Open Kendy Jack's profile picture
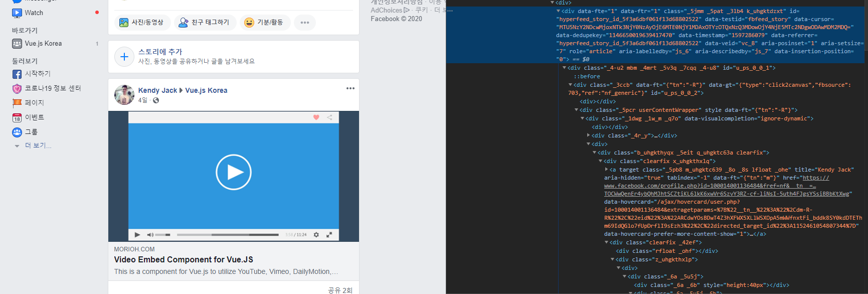Screen dimensions: 868x294 (124, 95)
